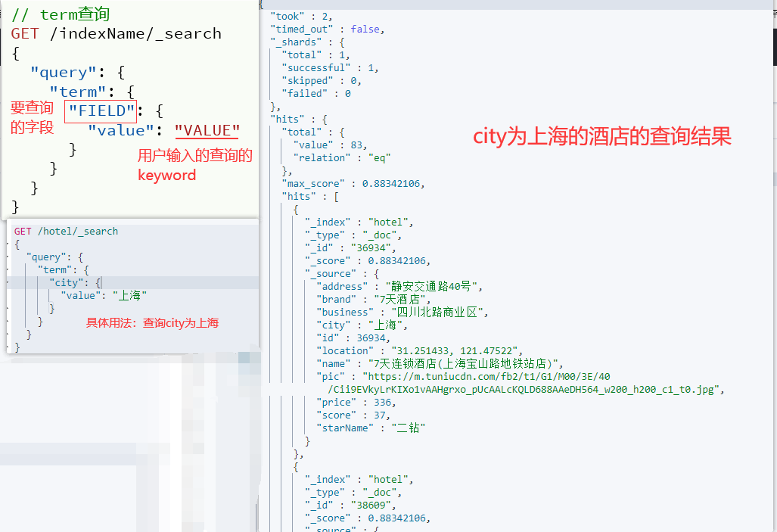Click the "hits" array opening line
This screenshot has height=532, width=777.
(310, 196)
